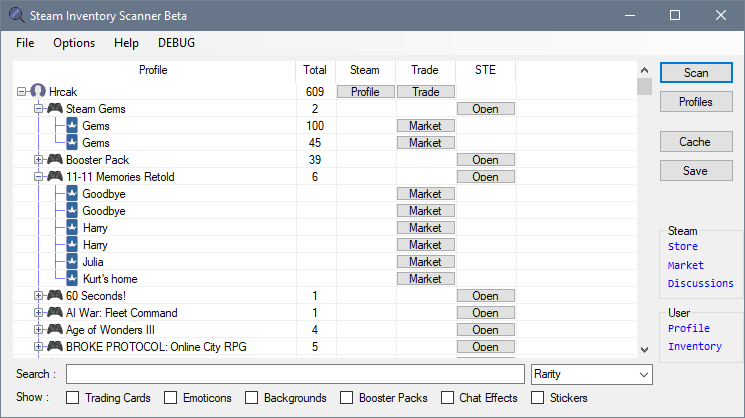
Task: Open the User Inventory link
Action: 695,346
